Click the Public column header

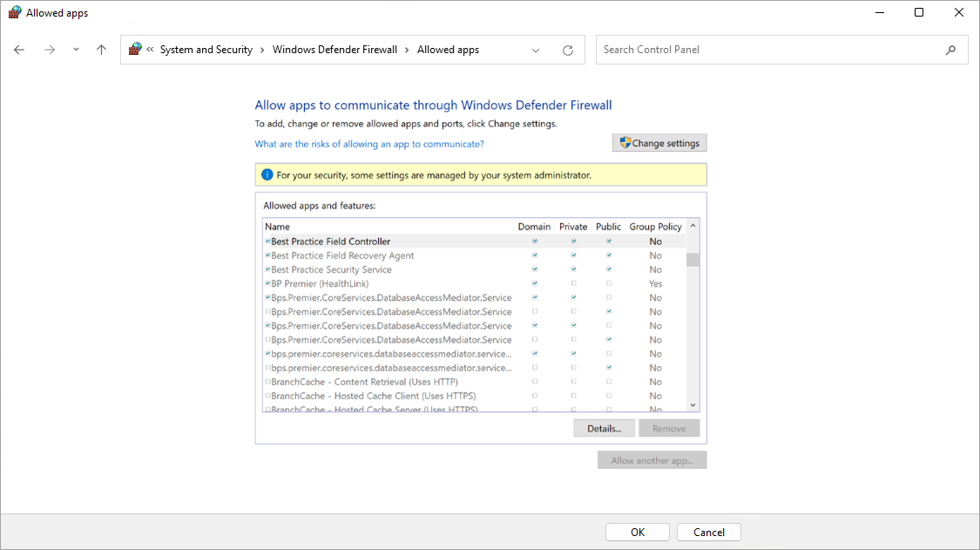(x=608, y=227)
